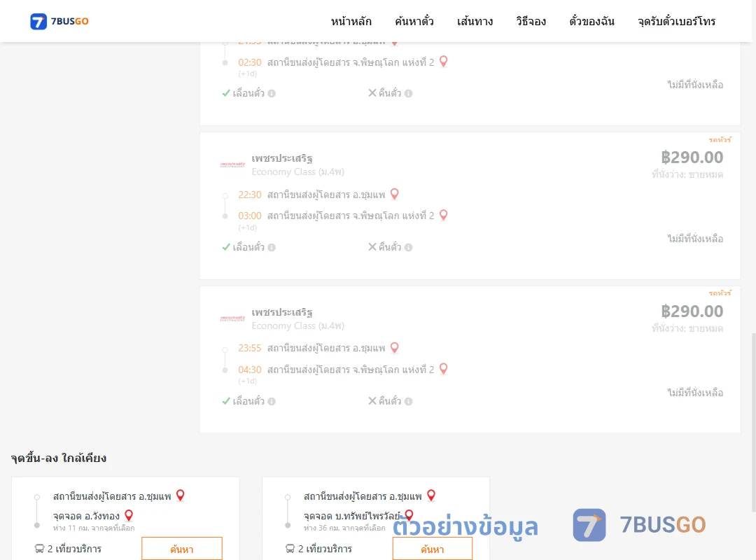The width and height of the screenshot is (756, 560).
Task: Click เพชรประเสริฐ operator logo in 22:30 trip
Action: (232, 164)
